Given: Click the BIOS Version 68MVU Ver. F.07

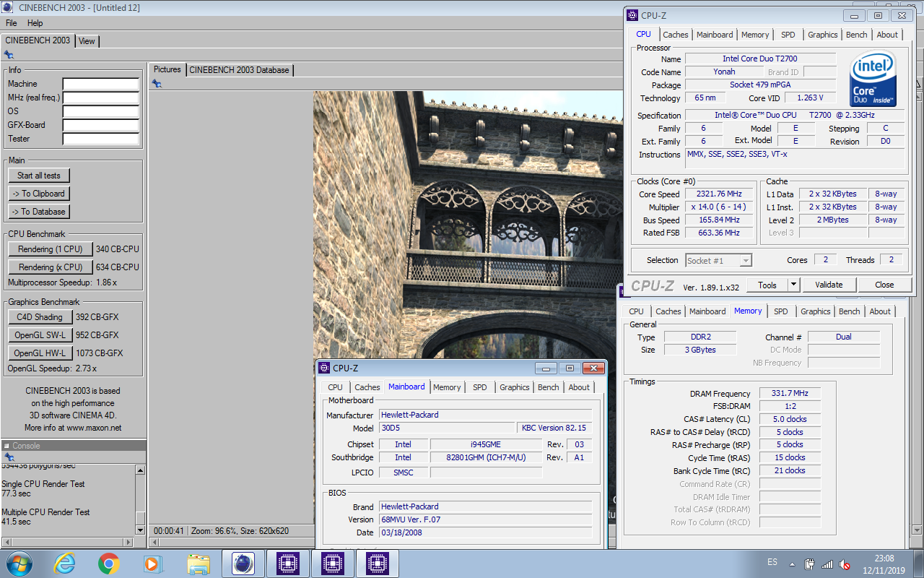Looking at the screenshot, I should coord(485,519).
